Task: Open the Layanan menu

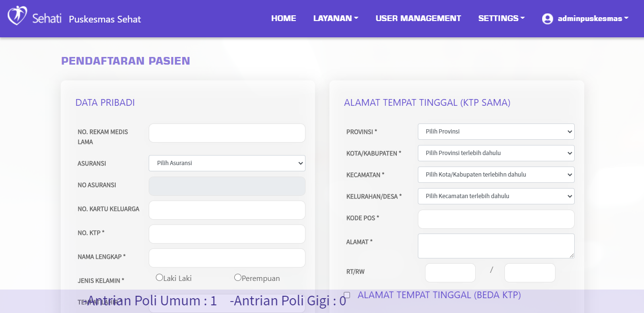Action: point(336,18)
